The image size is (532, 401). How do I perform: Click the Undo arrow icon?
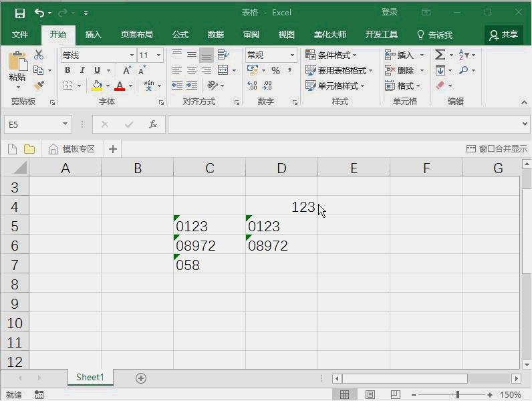(39, 13)
